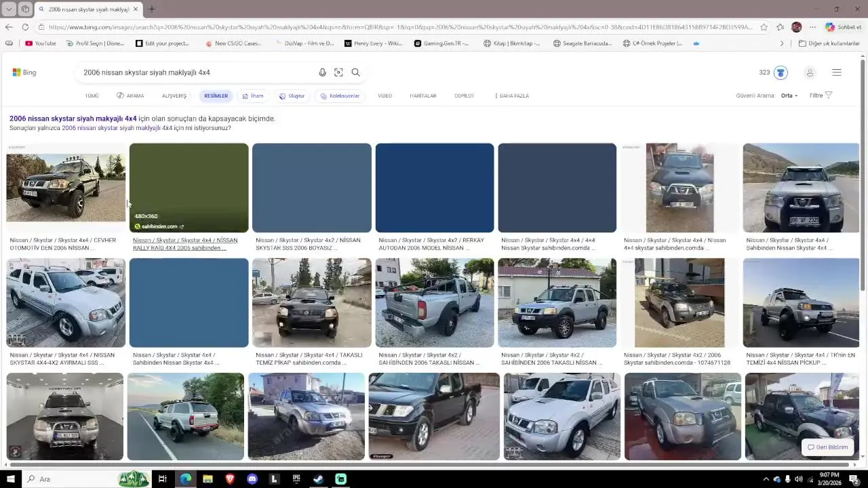This screenshot has width=868, height=488.
Task: Open Windows Start menu
Action: [x=10, y=479]
